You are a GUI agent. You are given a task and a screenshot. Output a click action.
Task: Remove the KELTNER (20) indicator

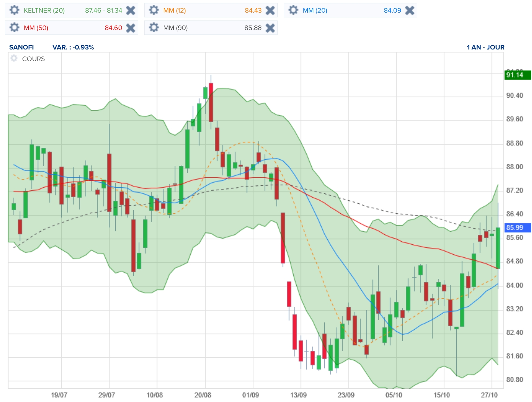coord(131,11)
